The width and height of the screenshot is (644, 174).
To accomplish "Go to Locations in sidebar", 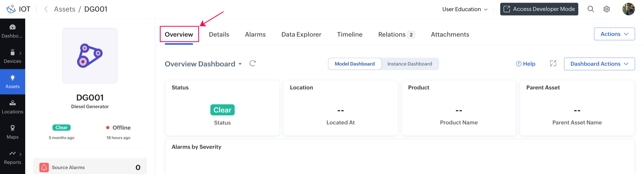I will pos(13,107).
